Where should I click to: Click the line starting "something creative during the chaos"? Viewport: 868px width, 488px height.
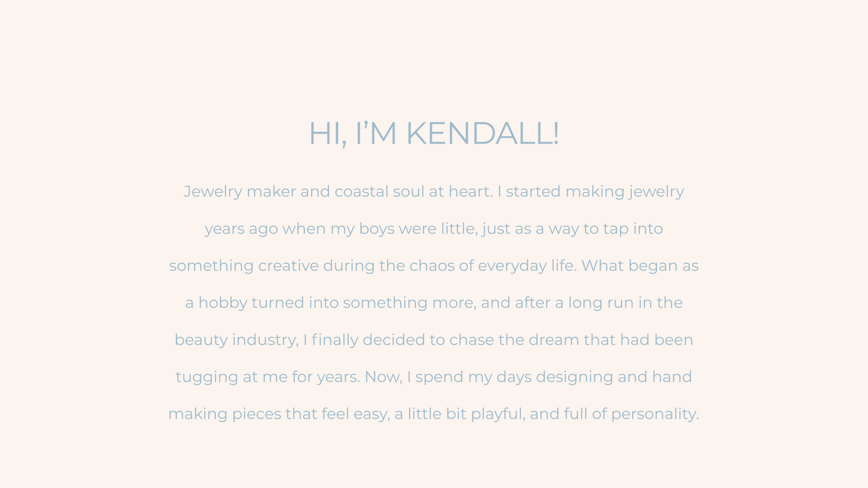(433, 266)
